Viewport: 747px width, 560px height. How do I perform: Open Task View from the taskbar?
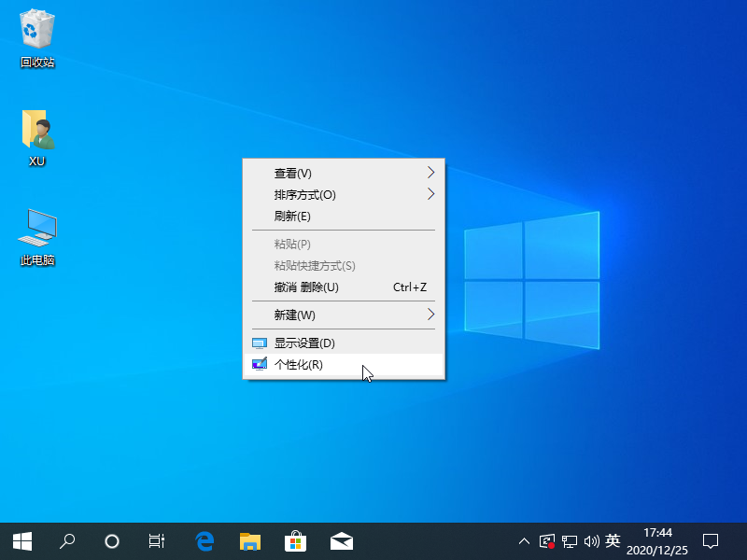click(156, 540)
